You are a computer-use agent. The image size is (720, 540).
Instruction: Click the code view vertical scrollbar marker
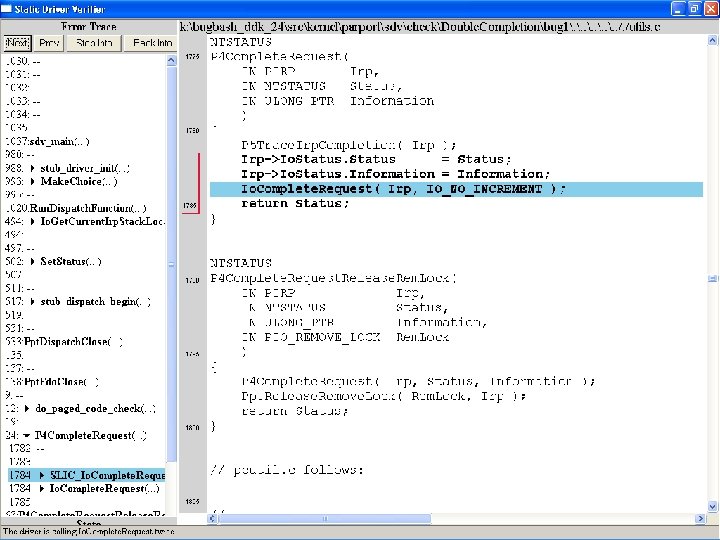coord(712,279)
